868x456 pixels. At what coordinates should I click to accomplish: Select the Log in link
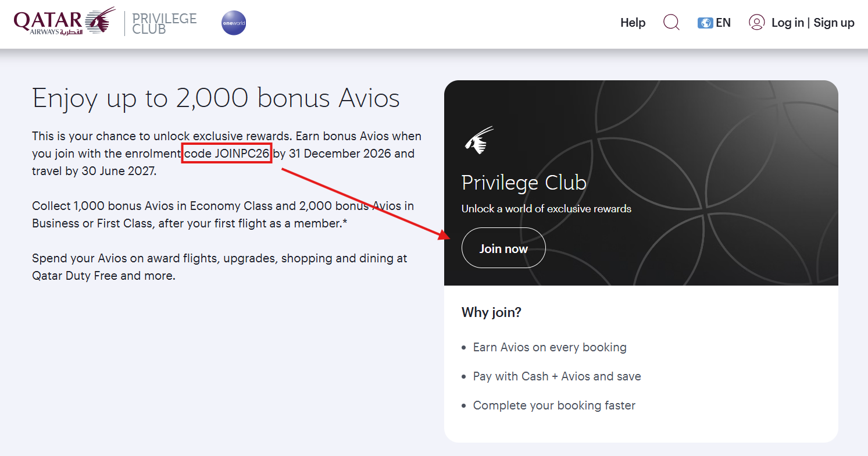pos(787,22)
